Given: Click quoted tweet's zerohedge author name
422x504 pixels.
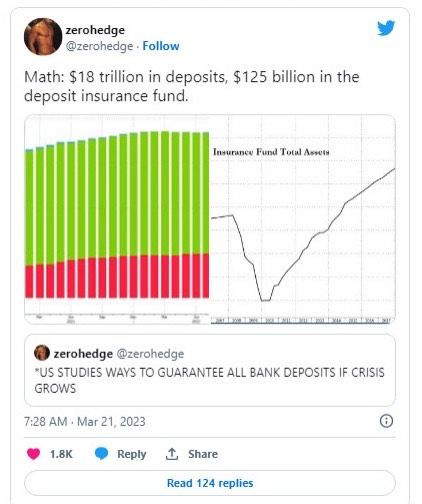Looking at the screenshot, I should tap(83, 354).
